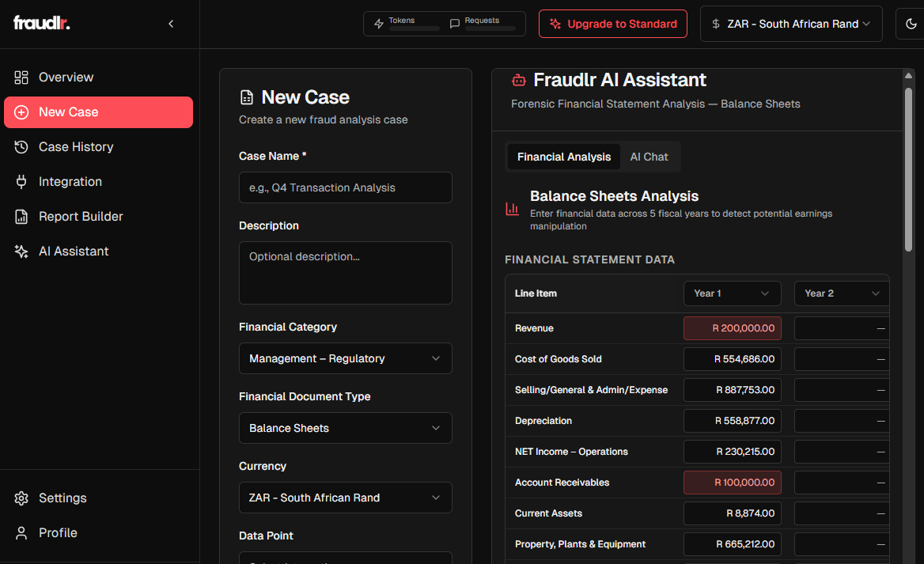Click the AI Assistant sparkle icon

pyautogui.click(x=21, y=251)
